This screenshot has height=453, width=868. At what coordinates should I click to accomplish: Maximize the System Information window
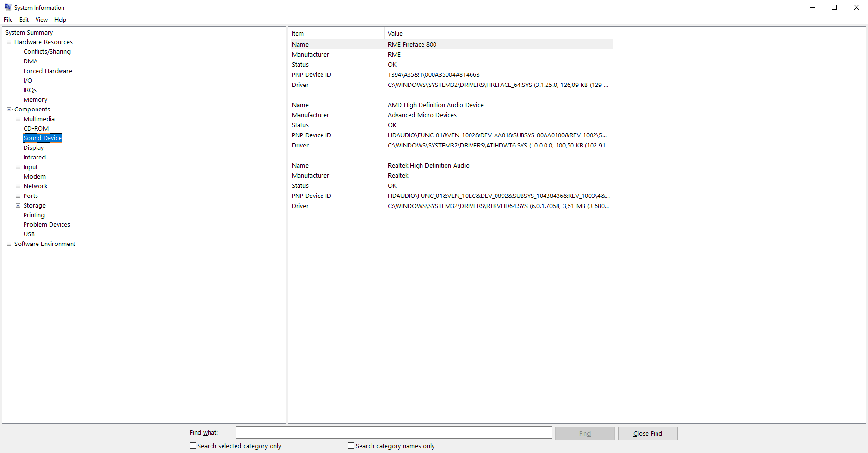(x=834, y=7)
